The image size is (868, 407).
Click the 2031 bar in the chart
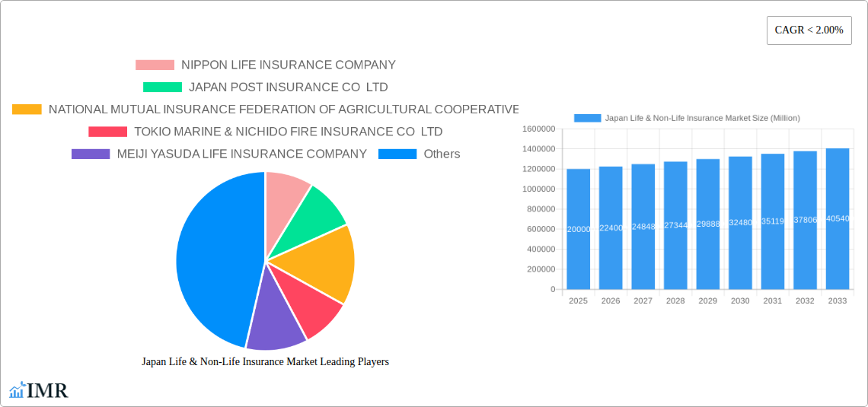tap(773, 221)
